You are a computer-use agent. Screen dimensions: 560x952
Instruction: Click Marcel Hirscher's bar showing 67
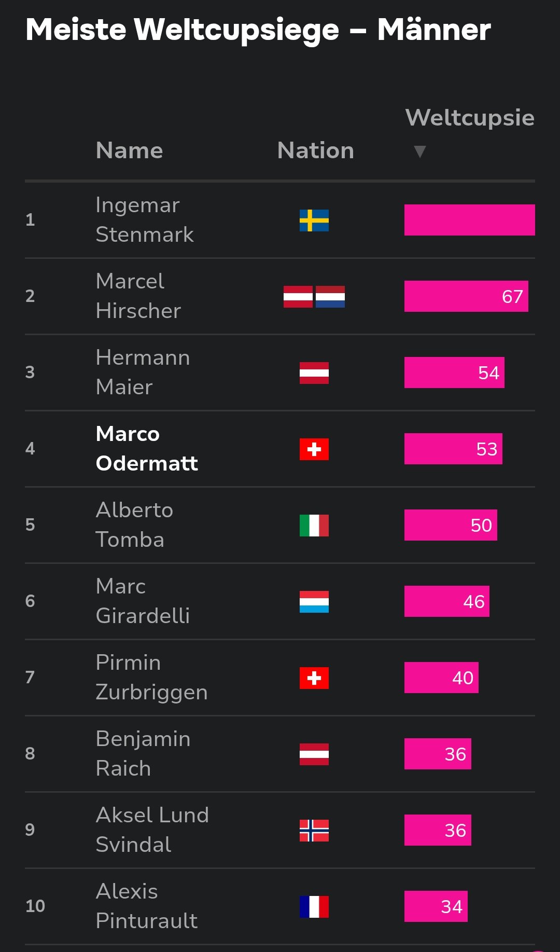[466, 296]
